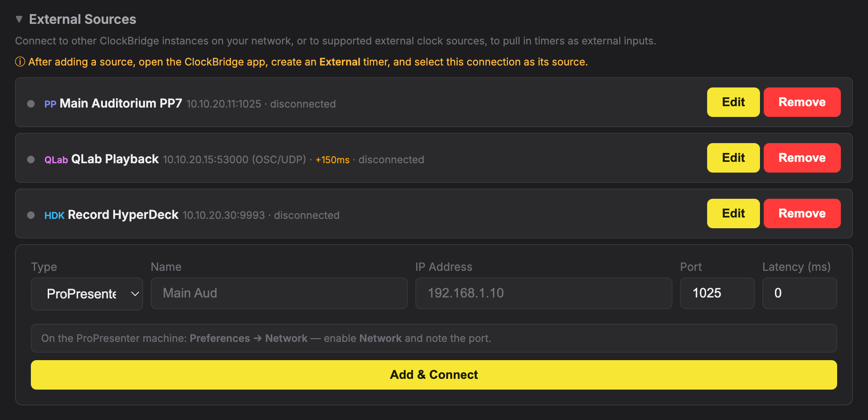Click the Main Auditorium PP7 name
The height and width of the screenshot is (420, 868).
(121, 103)
